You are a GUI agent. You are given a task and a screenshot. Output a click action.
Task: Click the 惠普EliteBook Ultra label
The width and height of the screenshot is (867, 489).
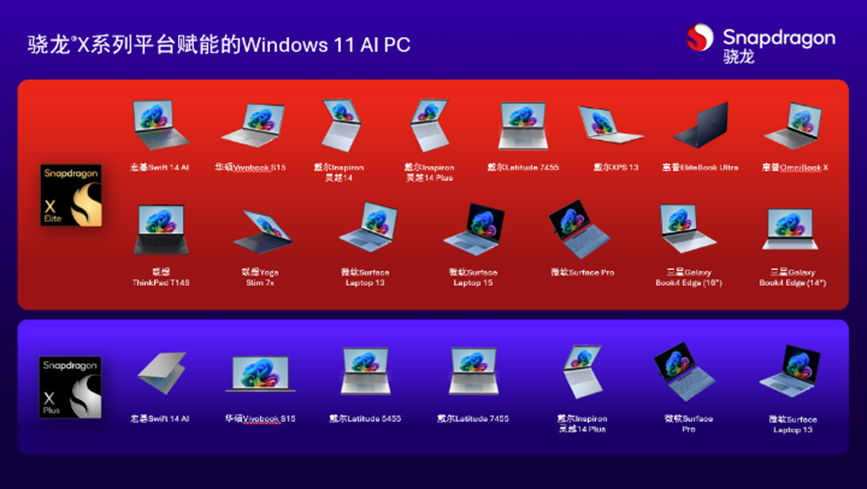[701, 167]
